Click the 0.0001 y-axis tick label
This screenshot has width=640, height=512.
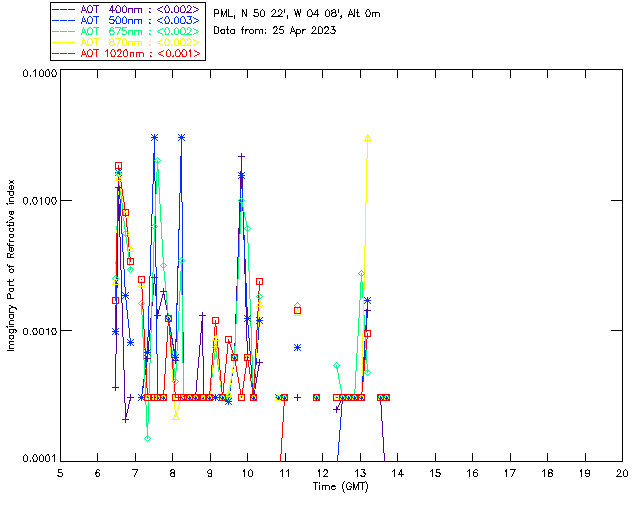[38, 458]
